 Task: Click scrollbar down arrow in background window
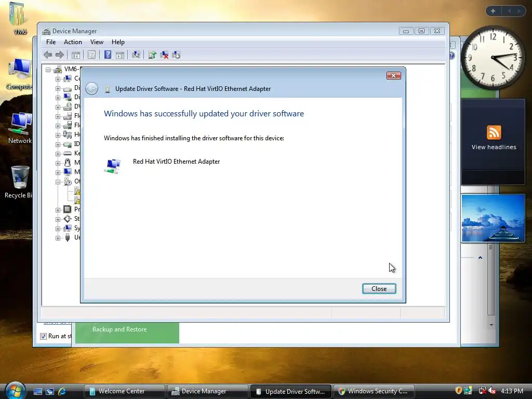pos(491,325)
